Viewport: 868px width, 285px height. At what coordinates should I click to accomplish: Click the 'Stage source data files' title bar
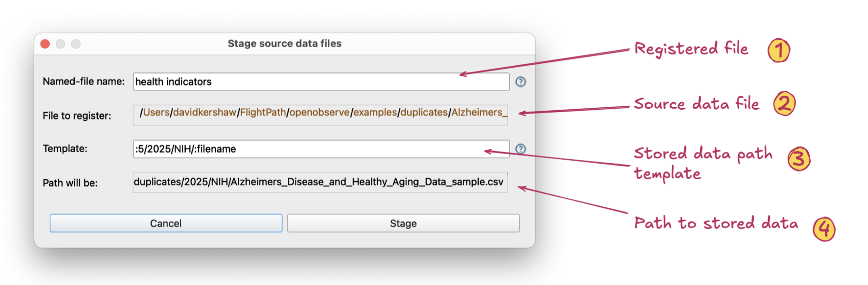tap(285, 43)
